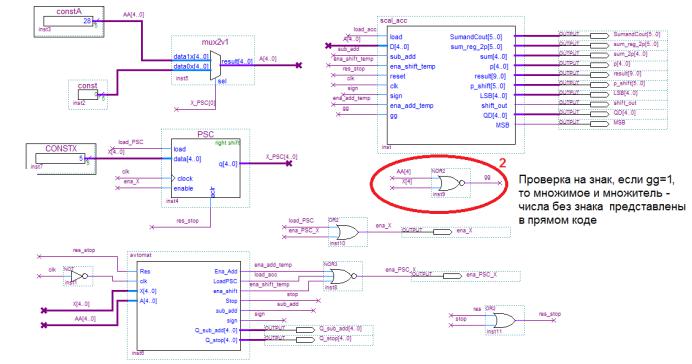Select the OR2 gate inst11 symbol
692x364 pixels.
point(503,320)
